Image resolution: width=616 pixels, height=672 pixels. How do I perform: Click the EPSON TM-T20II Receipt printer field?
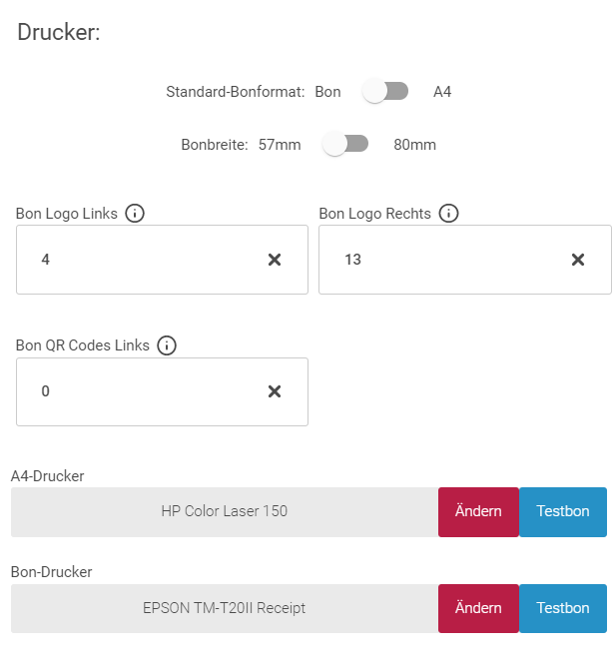[x=224, y=608]
